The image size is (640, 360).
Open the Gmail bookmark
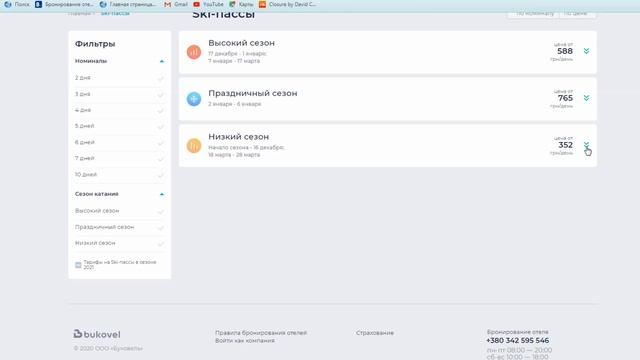176,4
